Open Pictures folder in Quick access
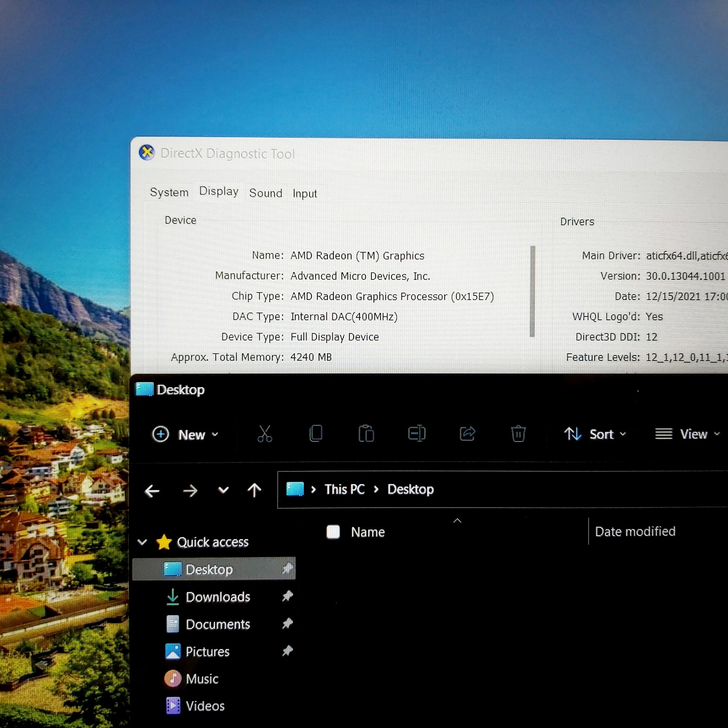Image resolution: width=728 pixels, height=728 pixels. pos(207,652)
